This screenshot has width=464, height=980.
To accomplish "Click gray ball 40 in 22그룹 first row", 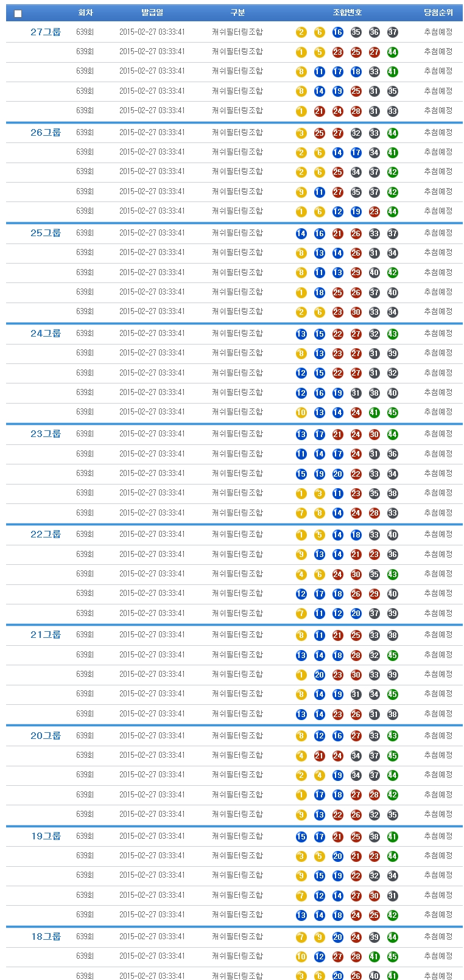I will click(x=392, y=534).
